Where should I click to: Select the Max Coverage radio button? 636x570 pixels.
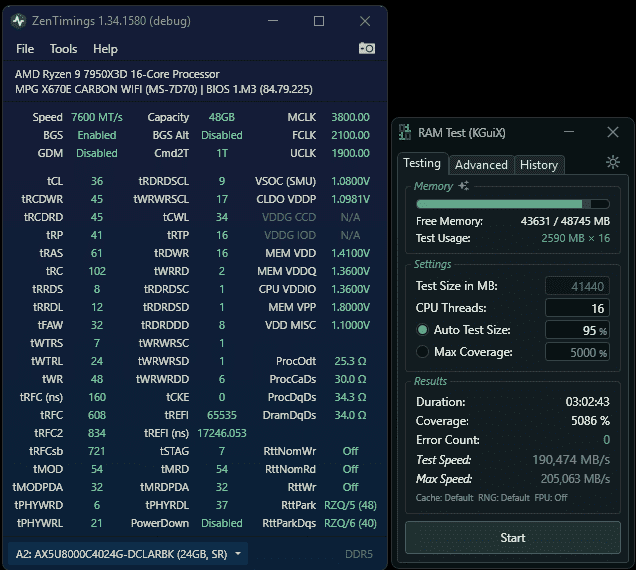422,352
